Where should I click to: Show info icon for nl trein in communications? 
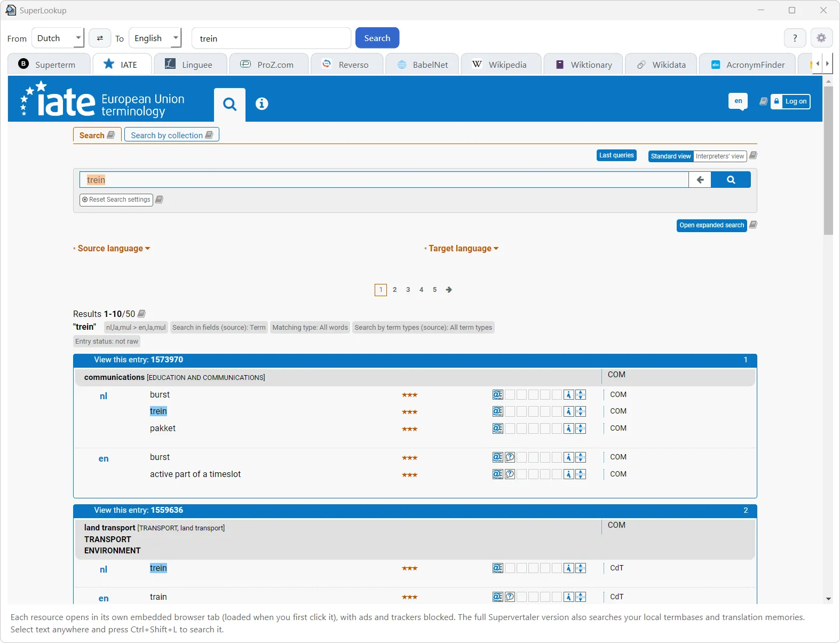pos(569,411)
